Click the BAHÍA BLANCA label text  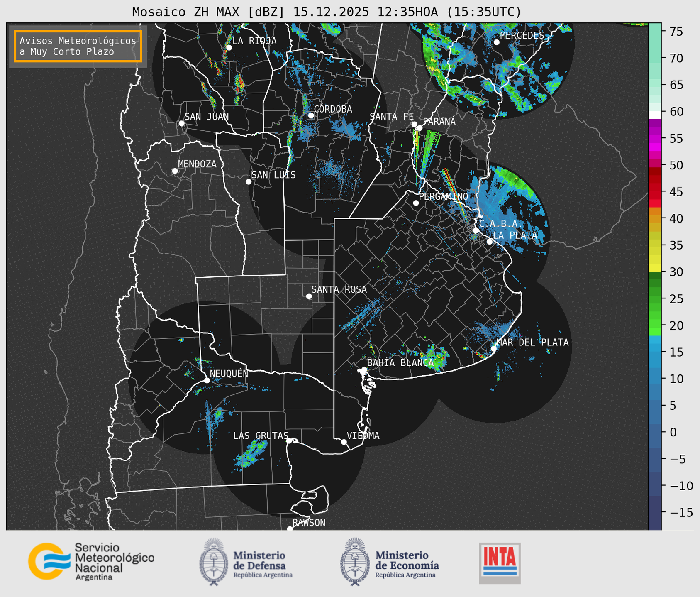pos(400,363)
